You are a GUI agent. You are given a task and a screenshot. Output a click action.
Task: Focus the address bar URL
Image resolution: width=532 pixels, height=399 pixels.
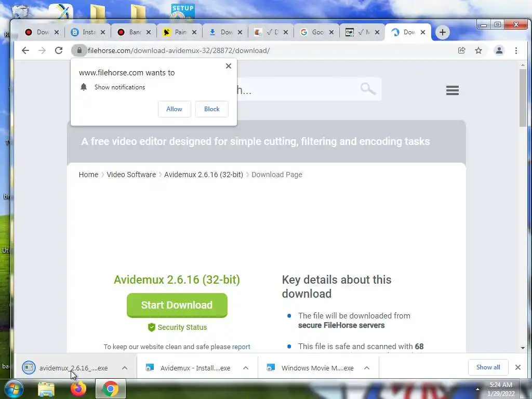[179, 50]
